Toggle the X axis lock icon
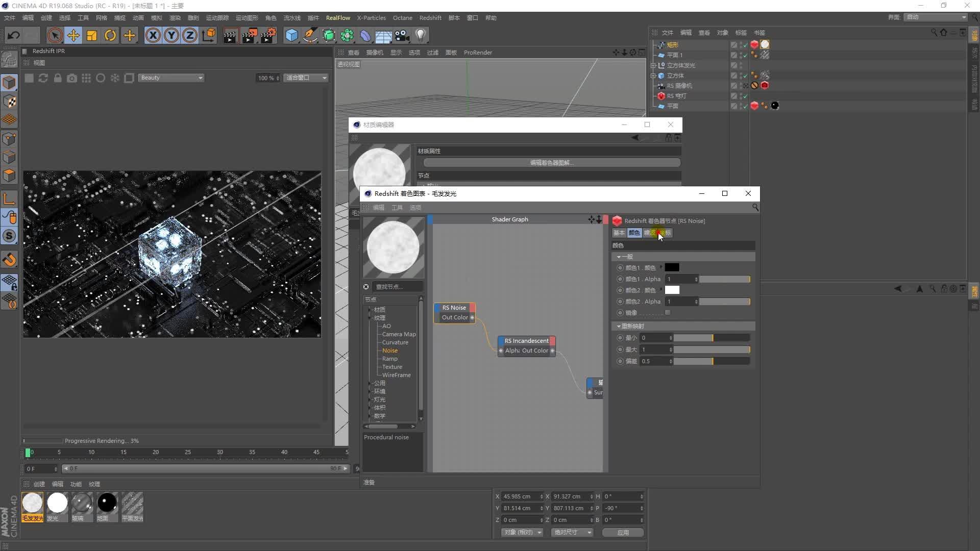The width and height of the screenshot is (980, 551). [x=153, y=35]
